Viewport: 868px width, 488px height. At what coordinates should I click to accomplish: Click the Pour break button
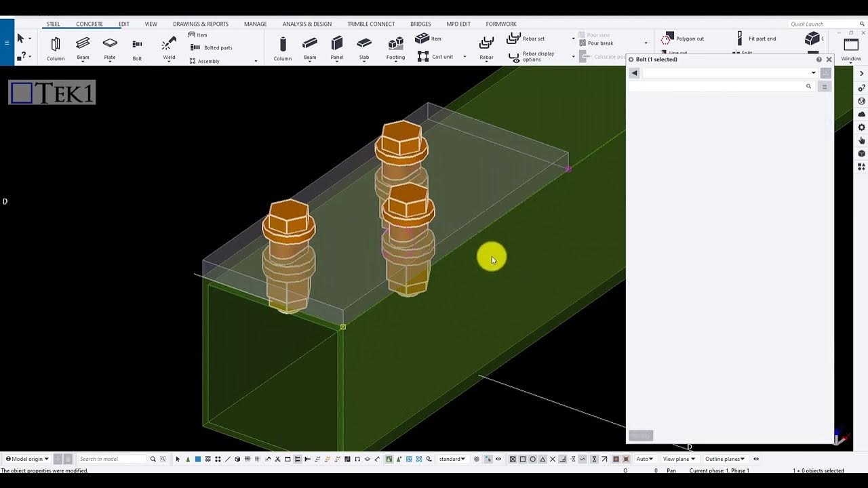[x=596, y=43]
